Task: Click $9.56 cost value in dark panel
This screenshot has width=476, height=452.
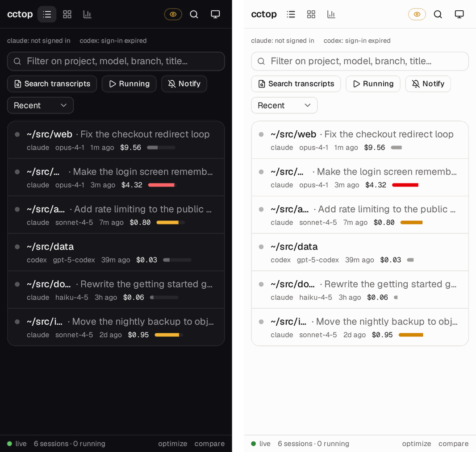Action: [130, 147]
